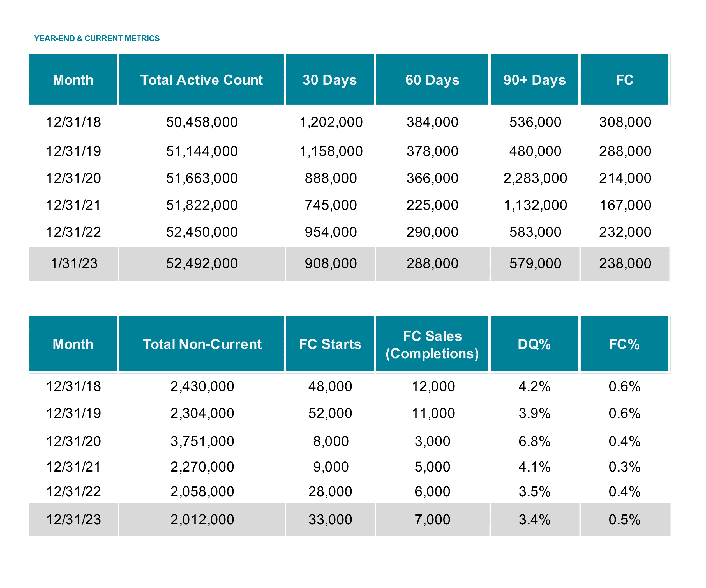Click the 3,751,000 total non-current cell
The width and height of the screenshot is (706, 588).
point(202,441)
